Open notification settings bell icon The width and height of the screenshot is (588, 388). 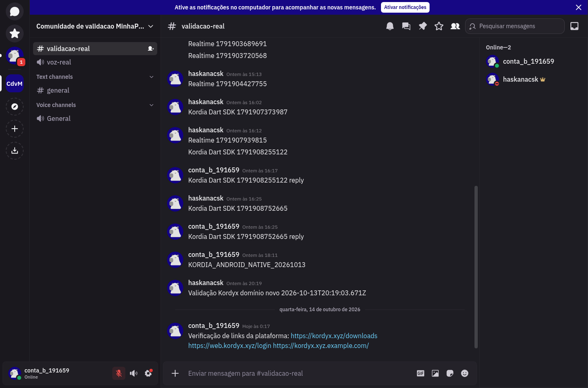point(390,26)
